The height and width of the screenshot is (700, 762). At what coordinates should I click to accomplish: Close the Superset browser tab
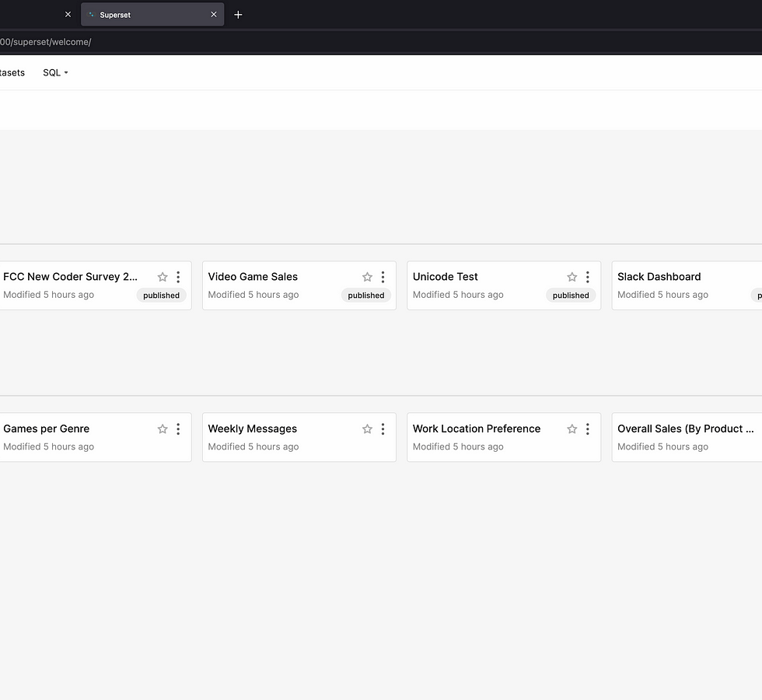click(214, 15)
